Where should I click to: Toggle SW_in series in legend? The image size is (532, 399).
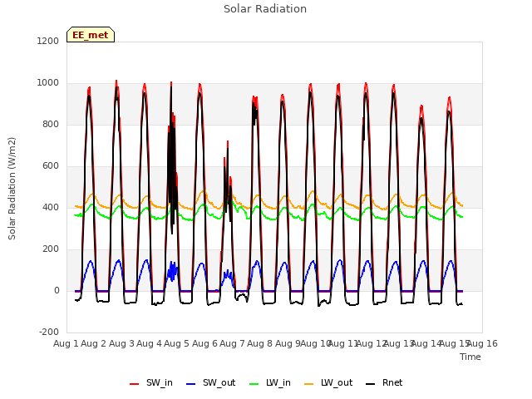tap(151, 382)
